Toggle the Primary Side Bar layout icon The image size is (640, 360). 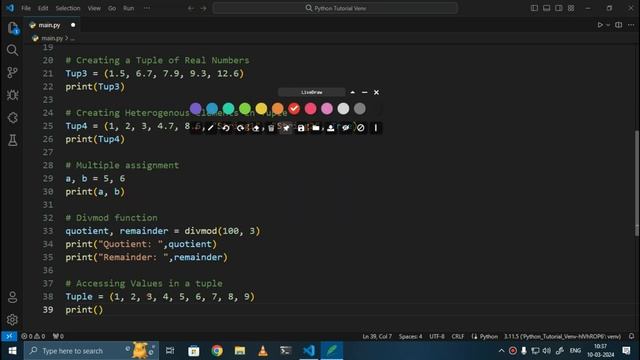[534, 8]
